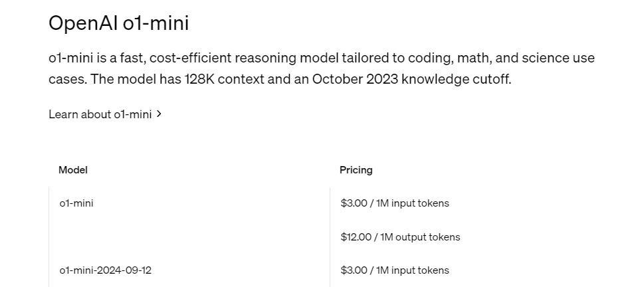Click the o1-mini-2024-09-12 model name cell

pyautogui.click(x=106, y=270)
